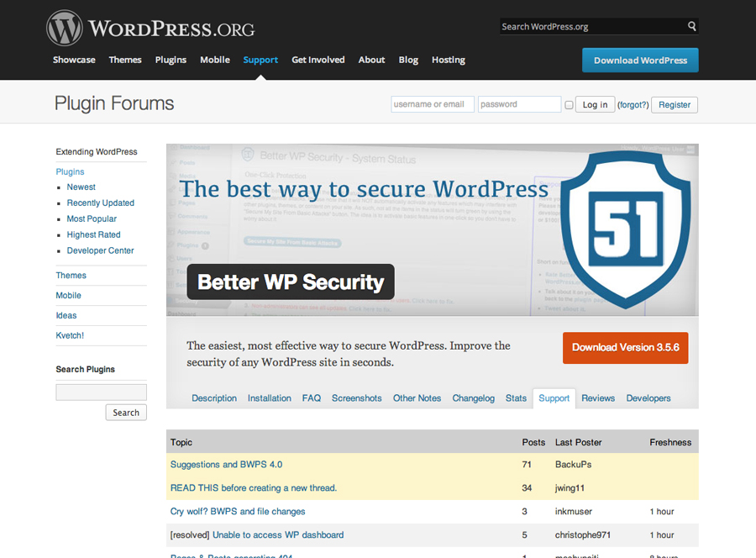Screen dimensions: 756x558
Task: Open the Themes sidebar link
Action: 71,276
